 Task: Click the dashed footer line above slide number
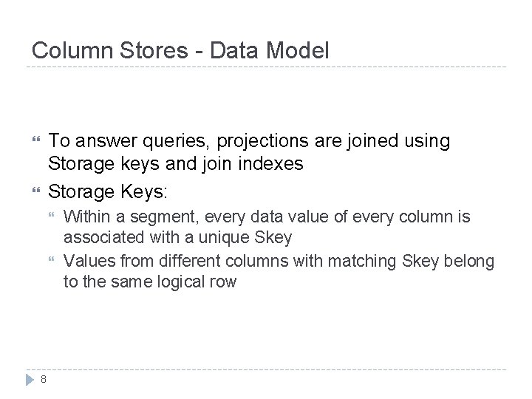tap(266, 370)
